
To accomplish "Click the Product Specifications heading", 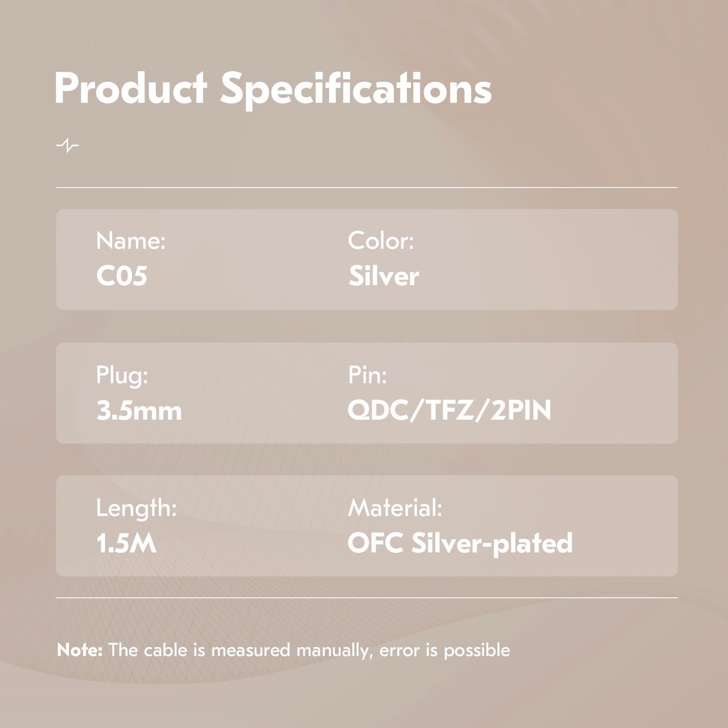I will [273, 89].
